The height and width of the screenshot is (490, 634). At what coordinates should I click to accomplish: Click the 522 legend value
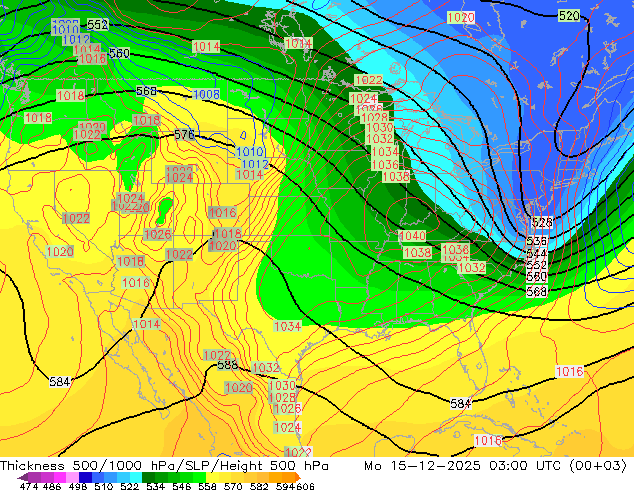[x=129, y=486]
